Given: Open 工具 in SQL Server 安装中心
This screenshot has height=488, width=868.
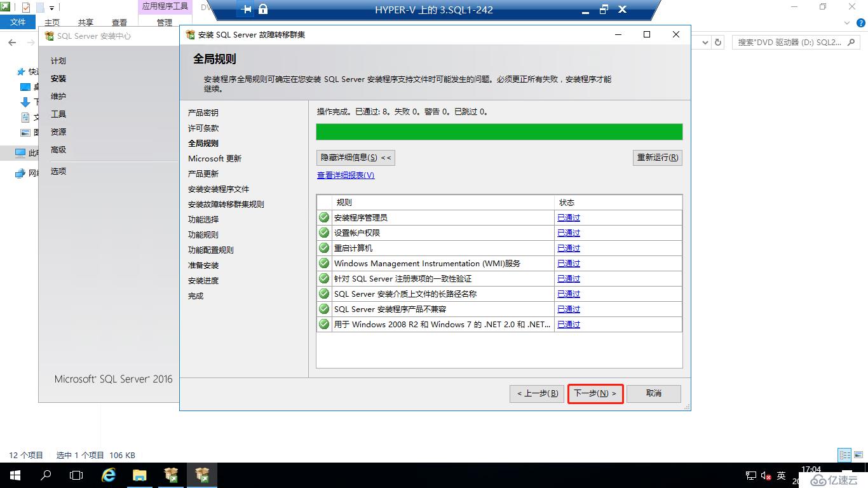Looking at the screenshot, I should (58, 114).
